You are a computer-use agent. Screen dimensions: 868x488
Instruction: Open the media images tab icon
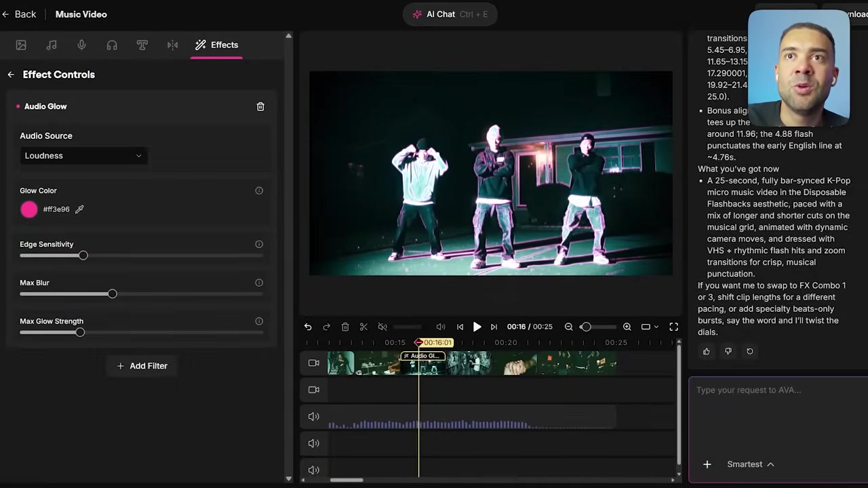[21, 45]
